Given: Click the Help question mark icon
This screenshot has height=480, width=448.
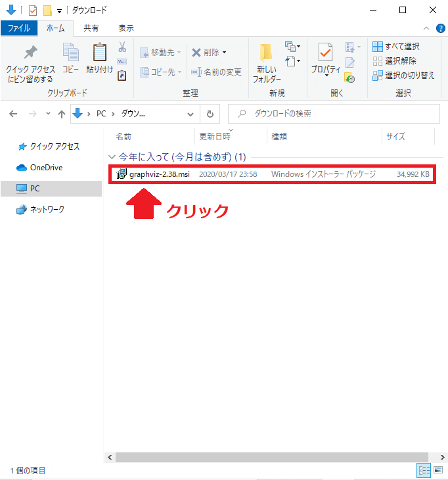Looking at the screenshot, I should tap(440, 28).
